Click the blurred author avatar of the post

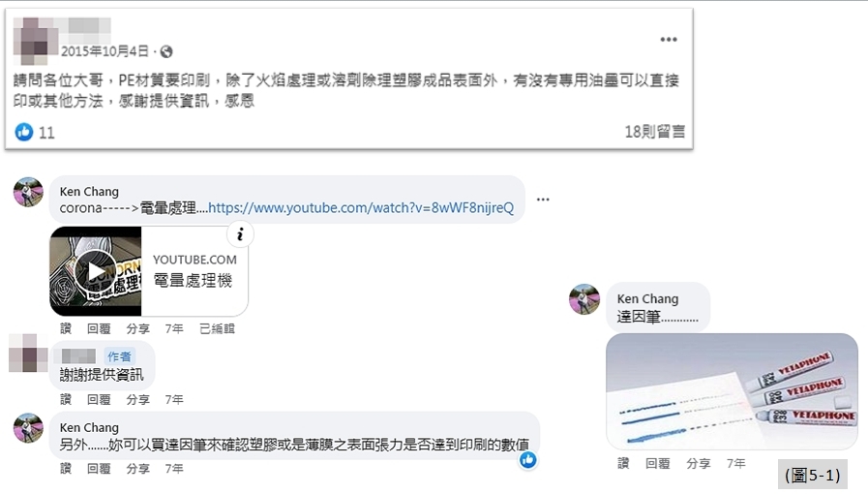click(x=36, y=42)
